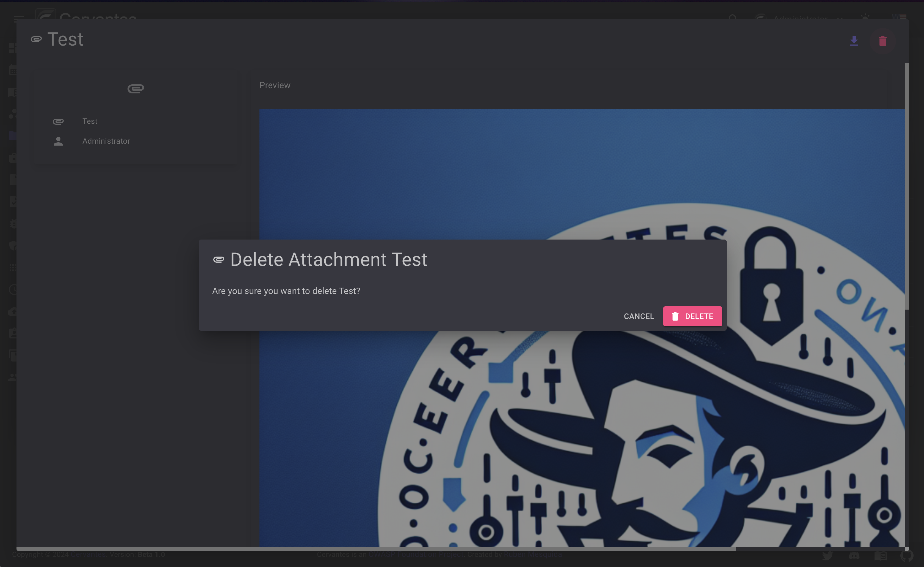The image size is (924, 567).
Task: Open the Twitter icon in the footer
Action: [x=827, y=555]
